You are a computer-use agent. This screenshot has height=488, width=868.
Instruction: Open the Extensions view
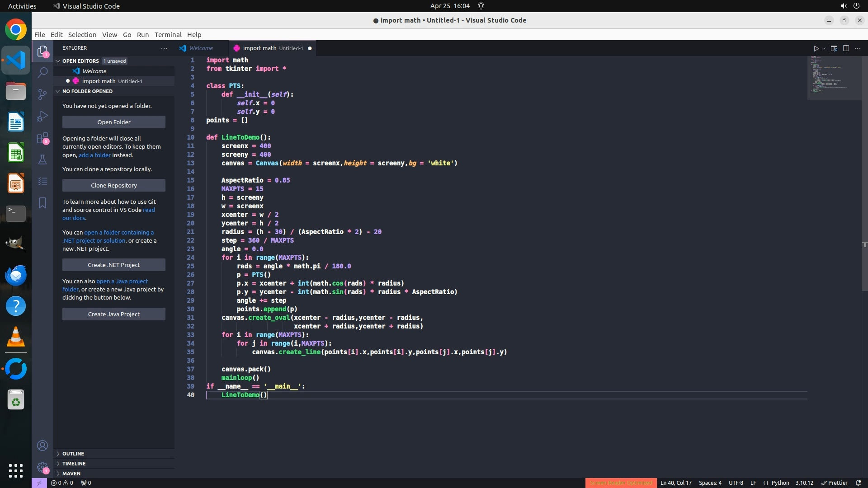point(42,138)
